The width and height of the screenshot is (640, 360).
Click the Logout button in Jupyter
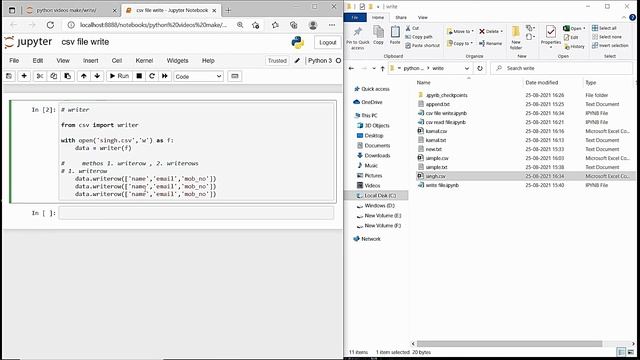coord(327,42)
